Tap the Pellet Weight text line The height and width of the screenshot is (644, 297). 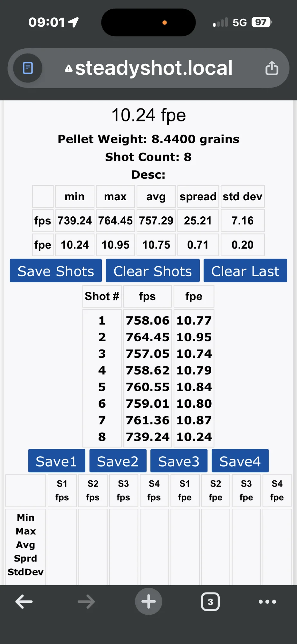148,139
